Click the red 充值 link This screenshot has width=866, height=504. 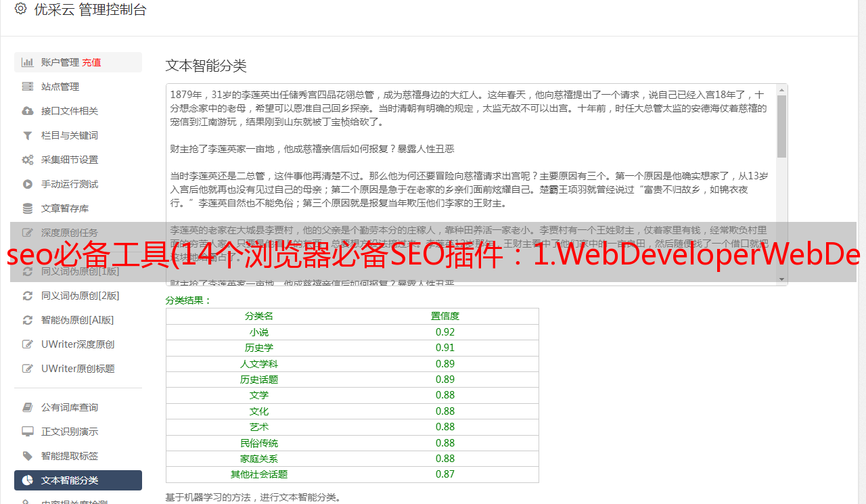coord(92,62)
